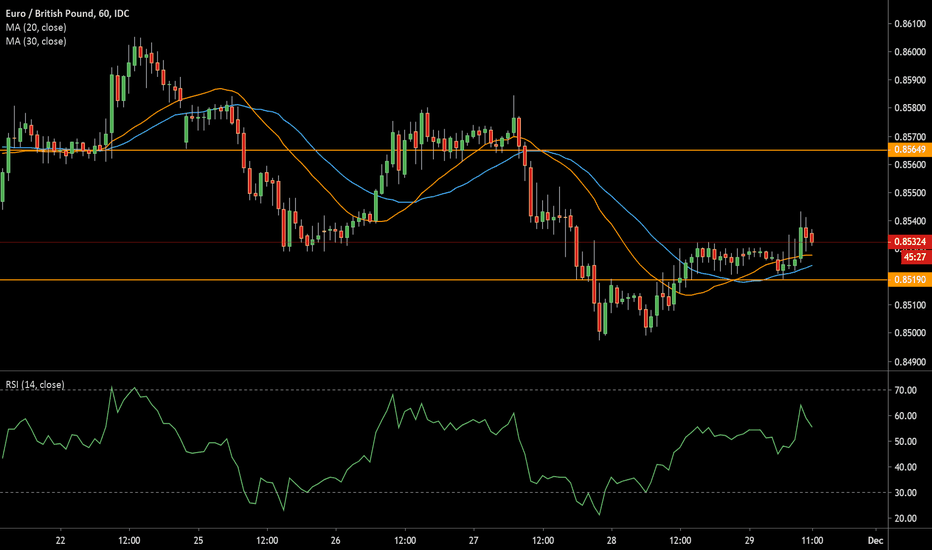The image size is (932, 550).
Task: Click the orange 0.85190 price label
Action: [908, 280]
